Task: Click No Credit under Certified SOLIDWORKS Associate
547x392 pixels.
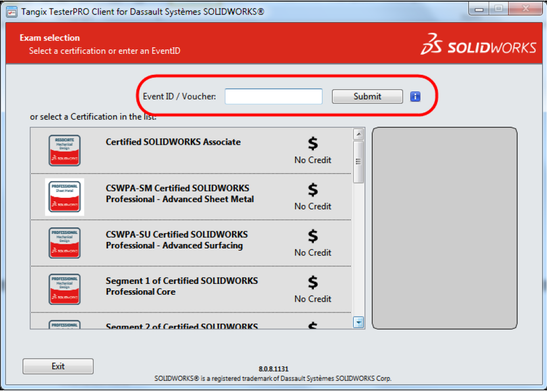Action: click(313, 160)
